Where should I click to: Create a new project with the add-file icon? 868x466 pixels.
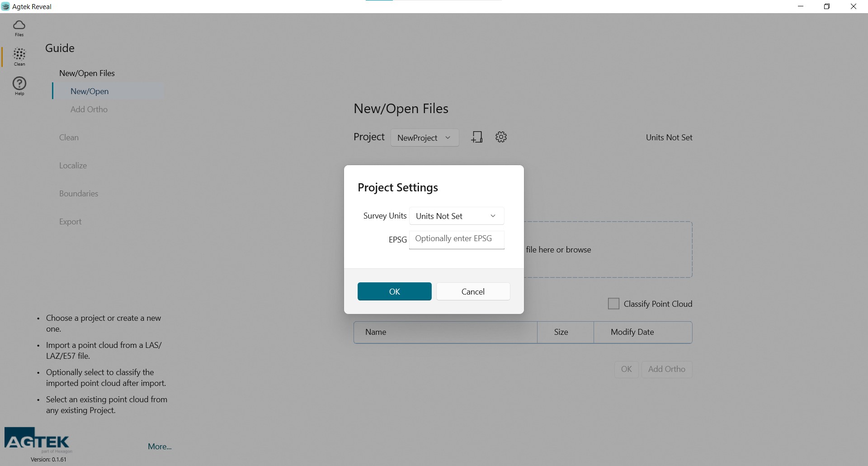(x=477, y=137)
